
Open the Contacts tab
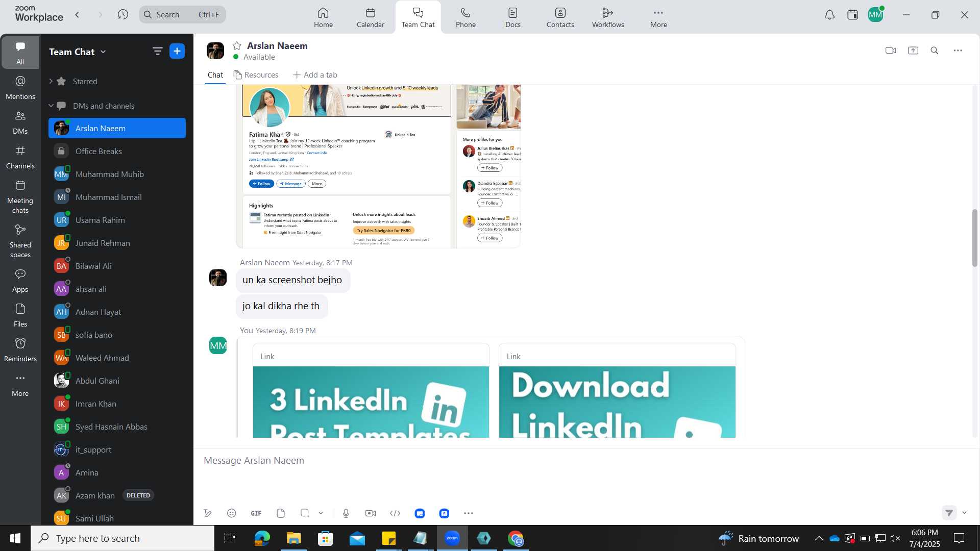pos(560,17)
